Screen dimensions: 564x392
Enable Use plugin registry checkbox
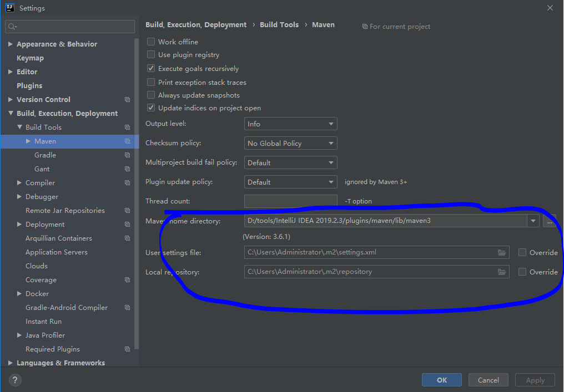pyautogui.click(x=151, y=55)
